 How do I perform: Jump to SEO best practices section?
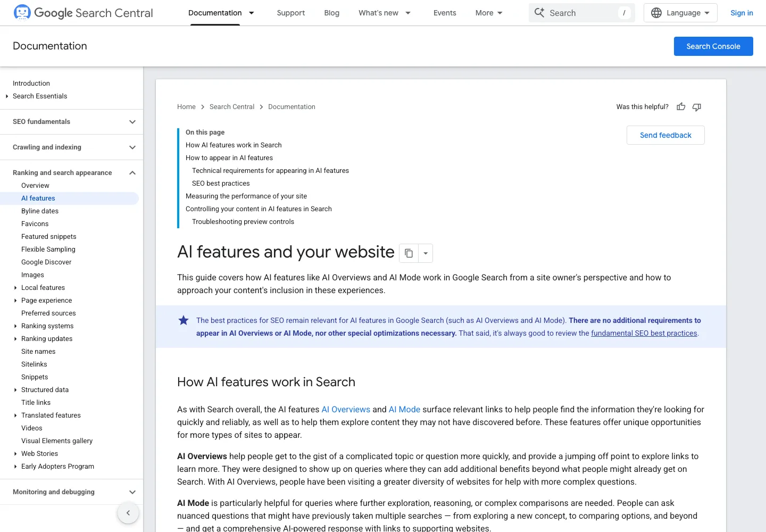221,184
